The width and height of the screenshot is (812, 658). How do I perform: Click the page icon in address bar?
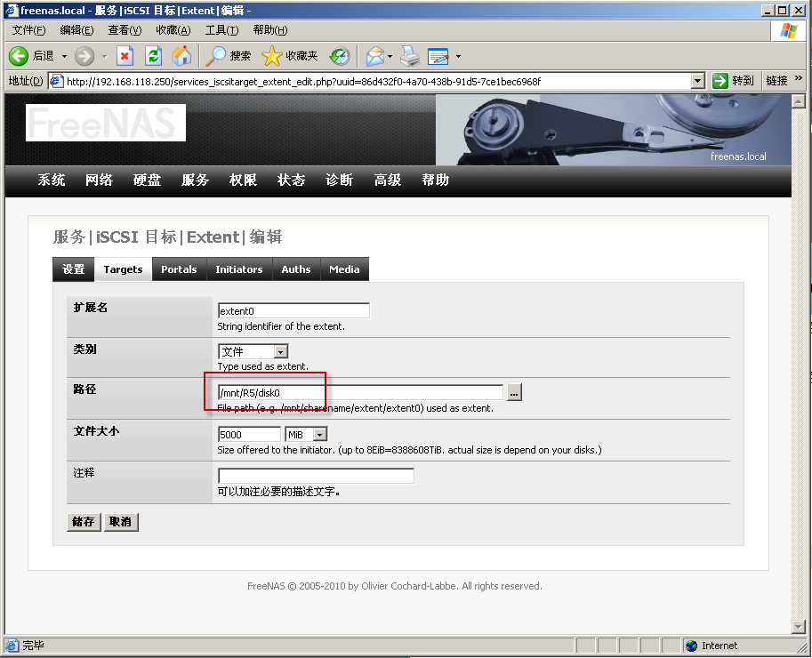click(x=56, y=81)
